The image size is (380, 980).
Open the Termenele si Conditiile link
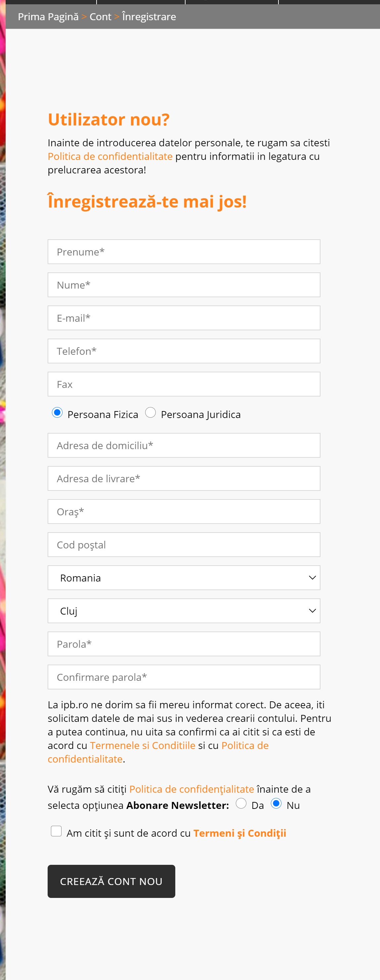pyautogui.click(x=143, y=746)
